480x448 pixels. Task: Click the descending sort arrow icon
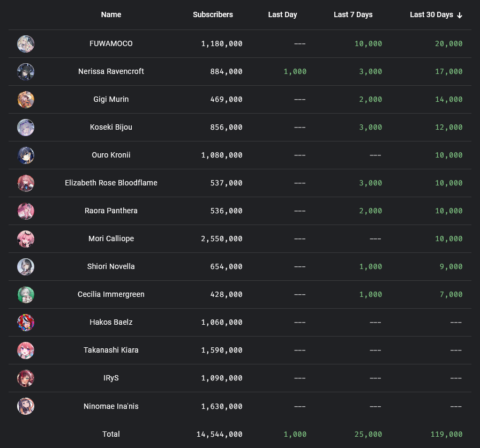point(460,15)
